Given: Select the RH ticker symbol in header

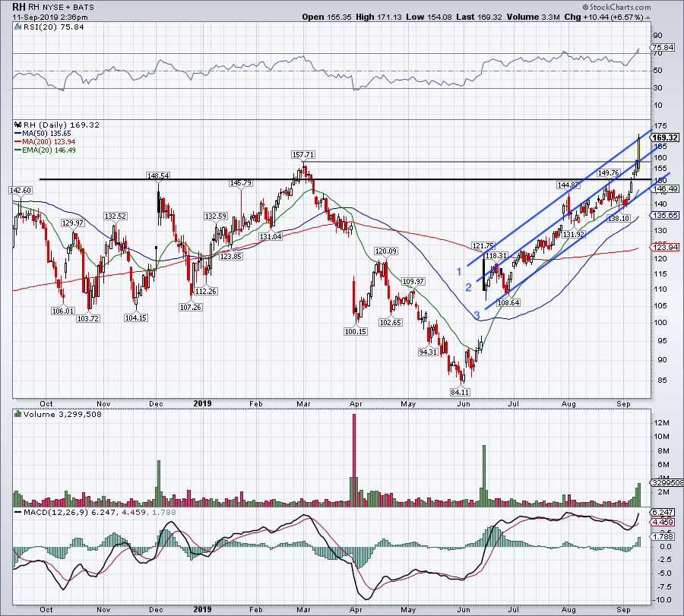Looking at the screenshot, I should pyautogui.click(x=19, y=7).
